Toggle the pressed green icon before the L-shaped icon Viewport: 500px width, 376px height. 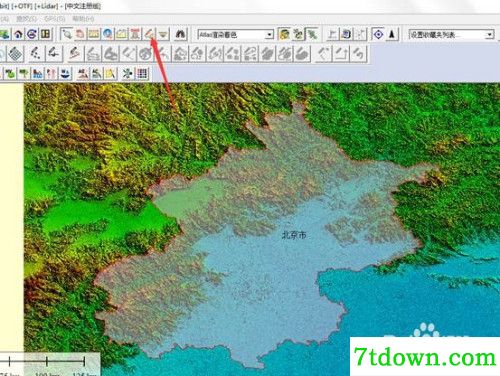pos(312,34)
